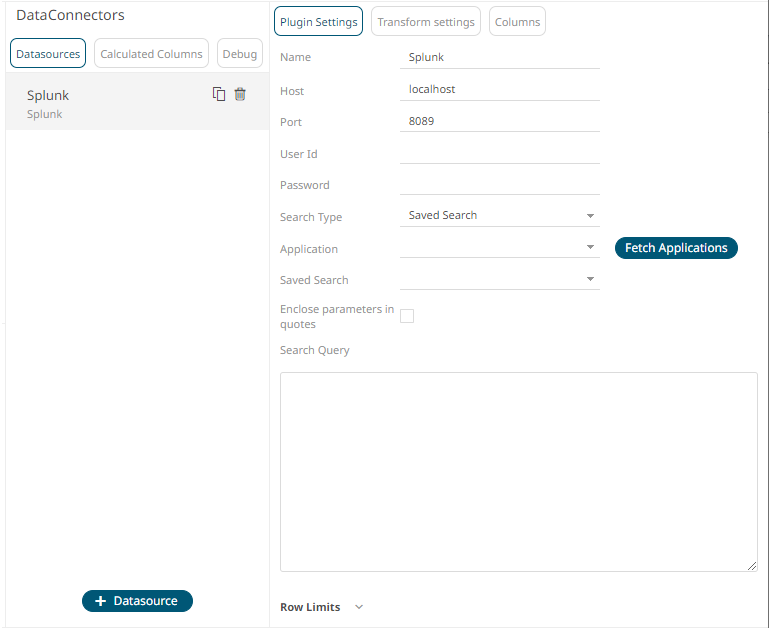
Task: Open the Debug tab
Action: (240, 53)
